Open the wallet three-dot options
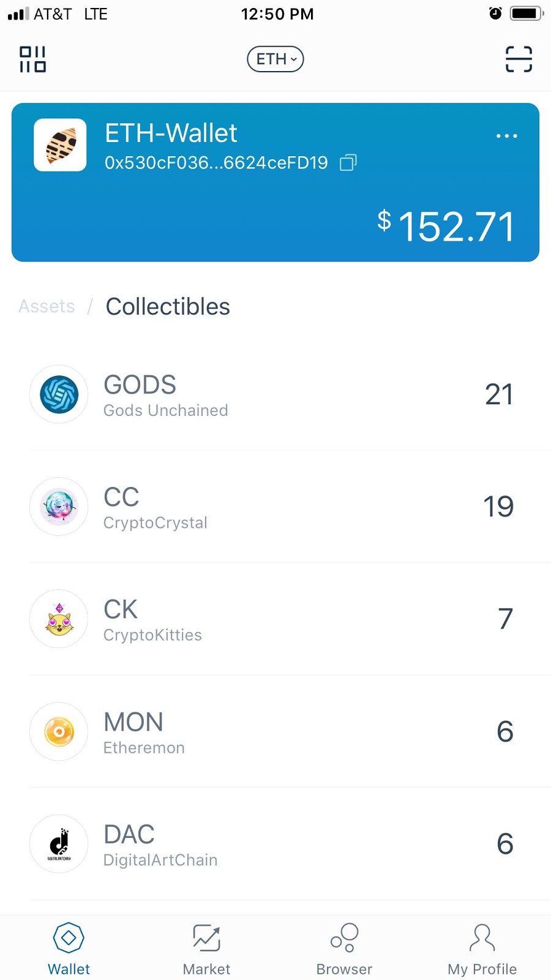This screenshot has width=551, height=980. click(x=506, y=136)
